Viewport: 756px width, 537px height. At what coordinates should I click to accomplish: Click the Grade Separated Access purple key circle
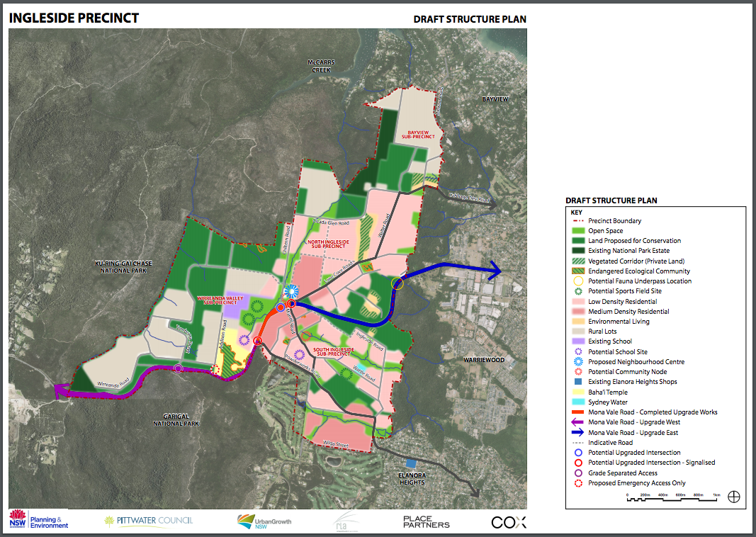tap(578, 473)
